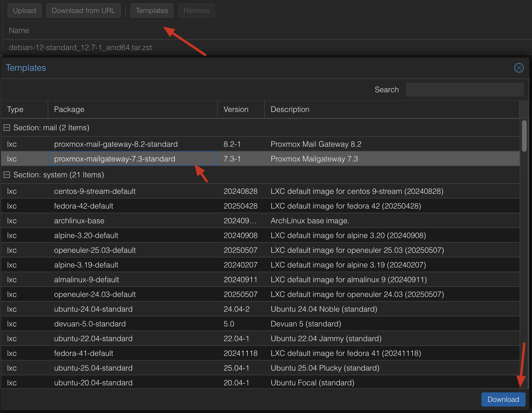Select centos-9-stream-default template
The image size is (532, 413).
coord(260,191)
